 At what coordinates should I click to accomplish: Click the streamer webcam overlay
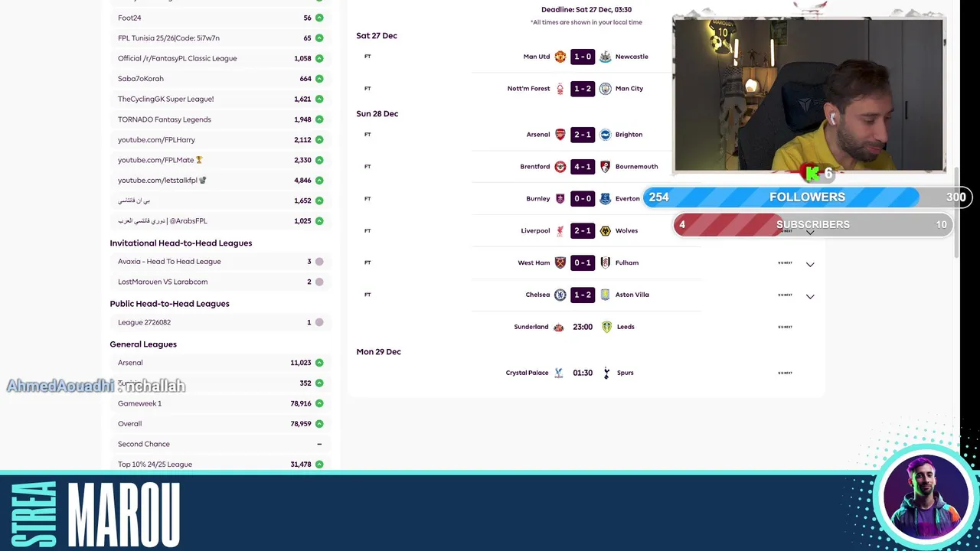(x=809, y=95)
